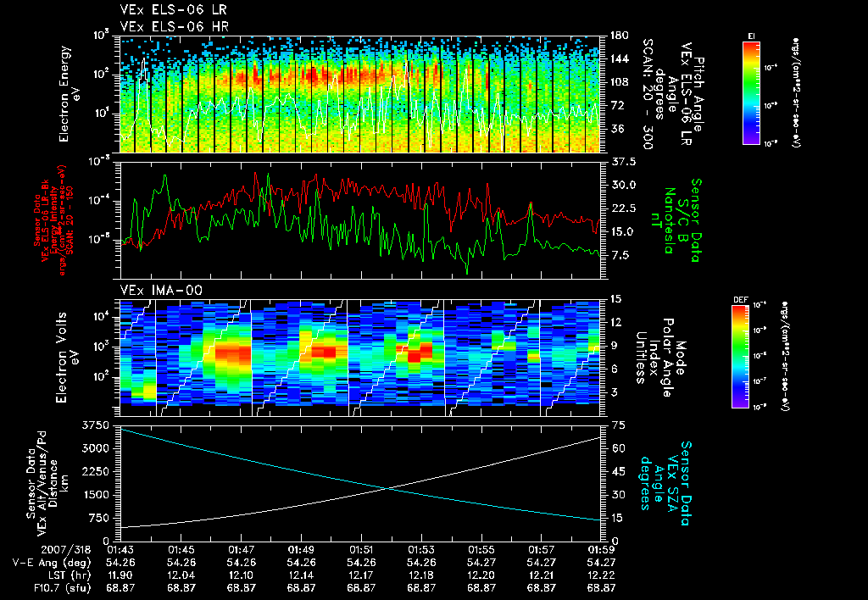
Task: Click the 01:47 time tick label
Action: point(241,550)
